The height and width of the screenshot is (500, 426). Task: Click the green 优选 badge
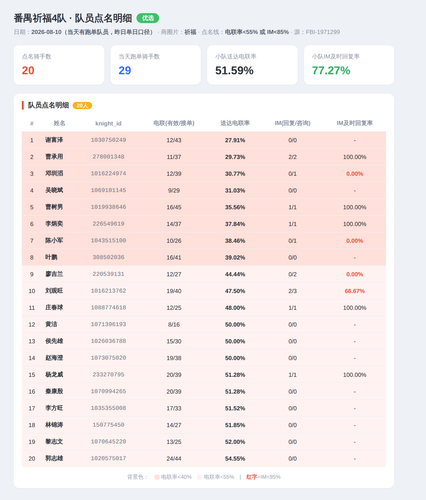point(148,18)
